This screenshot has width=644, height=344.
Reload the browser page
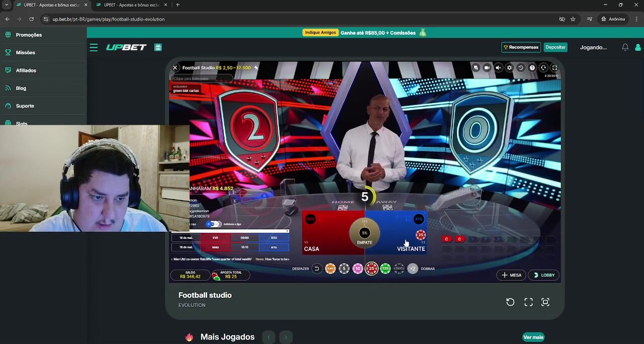(x=31, y=19)
